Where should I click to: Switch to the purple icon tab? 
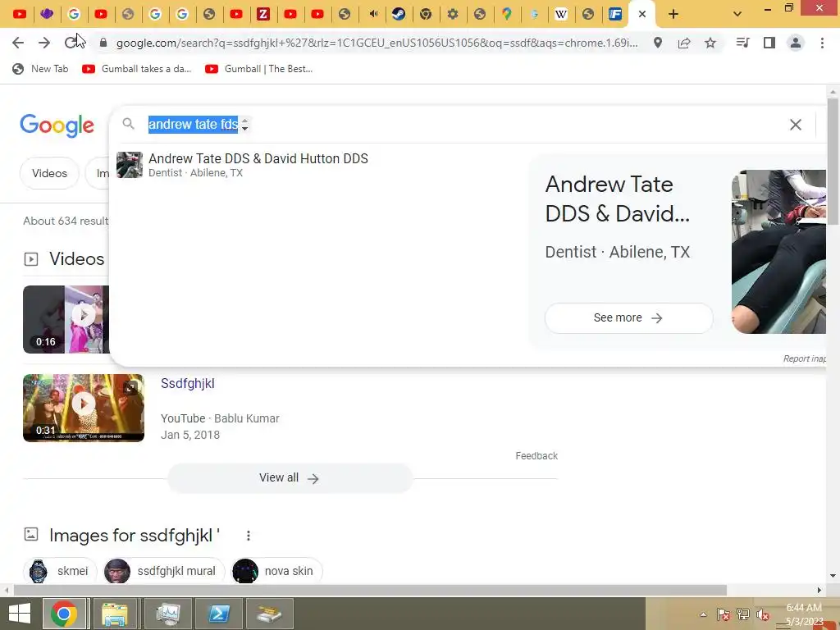pos(47,15)
